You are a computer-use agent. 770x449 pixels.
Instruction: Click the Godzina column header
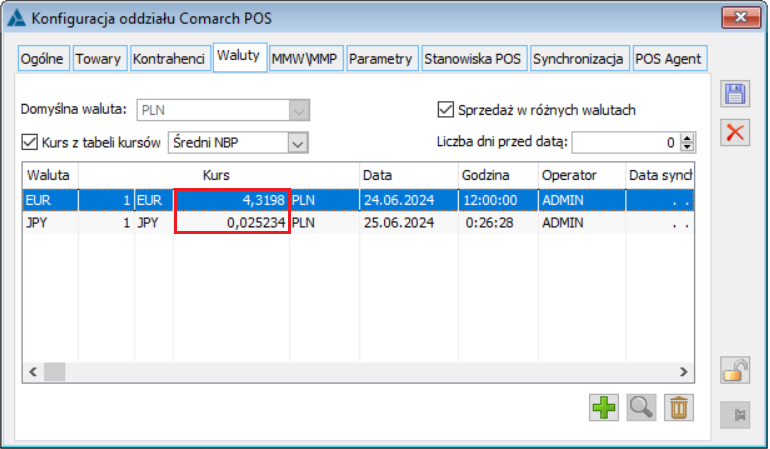coord(498,175)
